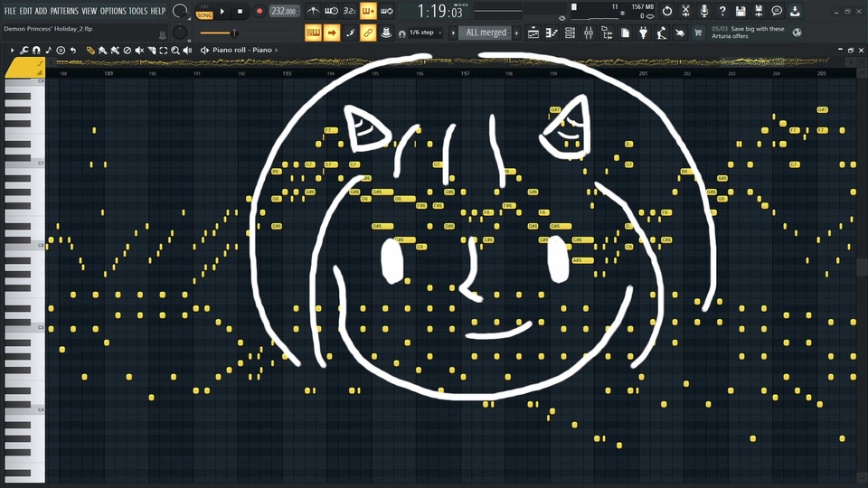Open the Mixer window
868x488 pixels.
click(588, 33)
